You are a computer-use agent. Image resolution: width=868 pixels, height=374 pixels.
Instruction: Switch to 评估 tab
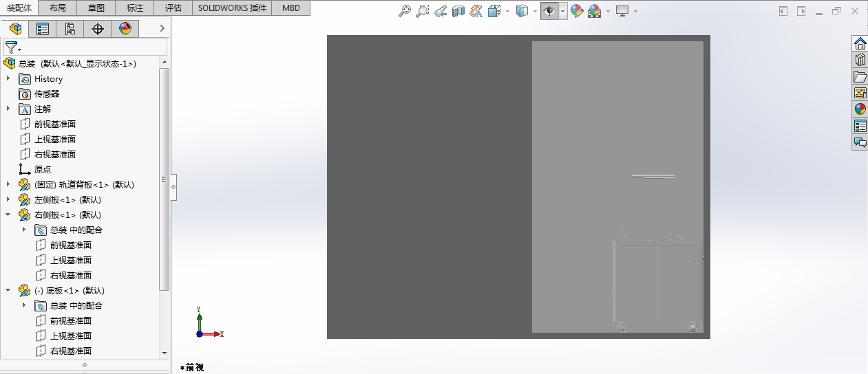tap(173, 8)
